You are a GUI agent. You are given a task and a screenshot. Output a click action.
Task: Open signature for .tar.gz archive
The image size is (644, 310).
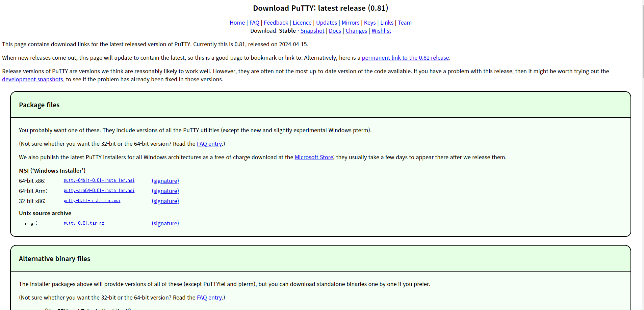[x=165, y=223]
